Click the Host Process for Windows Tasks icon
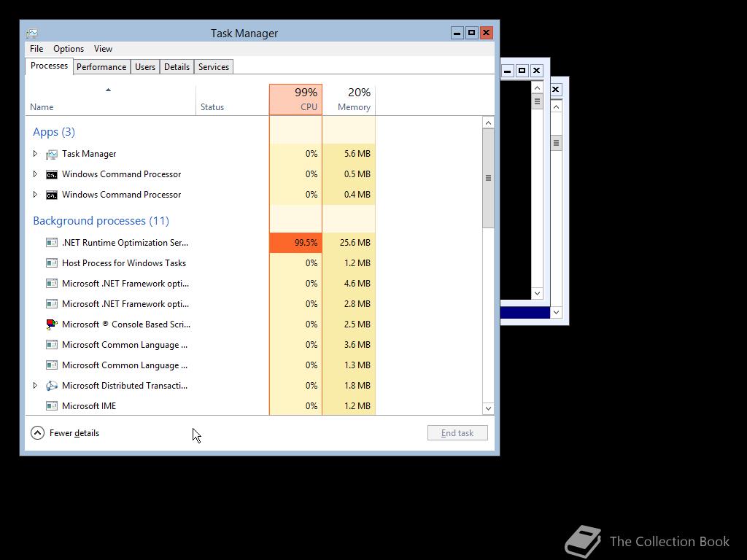This screenshot has height=560, width=747. (52, 263)
